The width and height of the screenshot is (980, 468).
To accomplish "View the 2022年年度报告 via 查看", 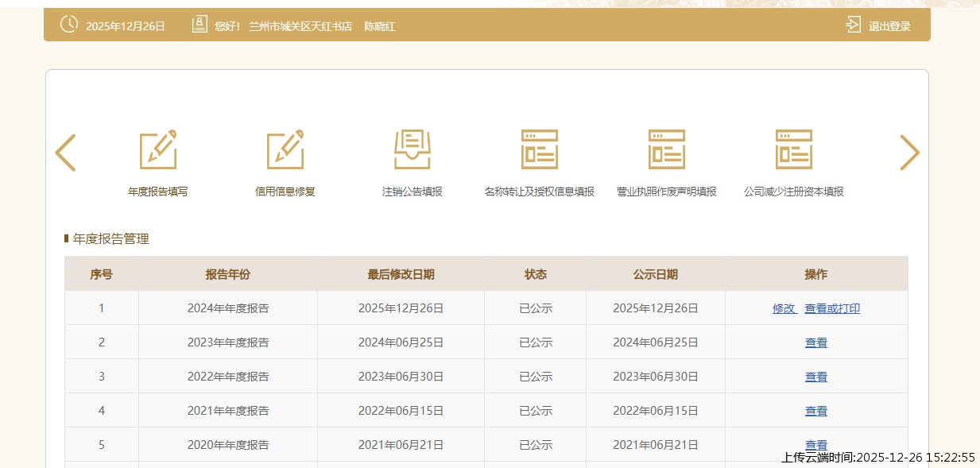I will pyautogui.click(x=815, y=377).
